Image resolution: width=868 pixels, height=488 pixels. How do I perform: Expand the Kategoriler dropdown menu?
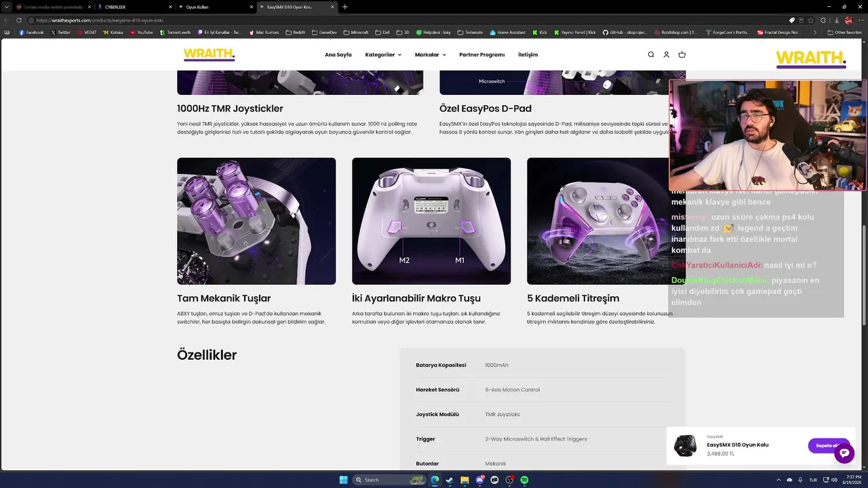[383, 55]
